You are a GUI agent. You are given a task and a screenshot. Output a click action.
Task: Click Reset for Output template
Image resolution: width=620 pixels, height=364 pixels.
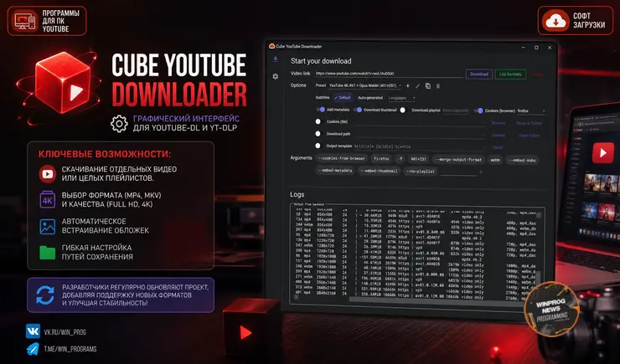pyautogui.click(x=498, y=147)
